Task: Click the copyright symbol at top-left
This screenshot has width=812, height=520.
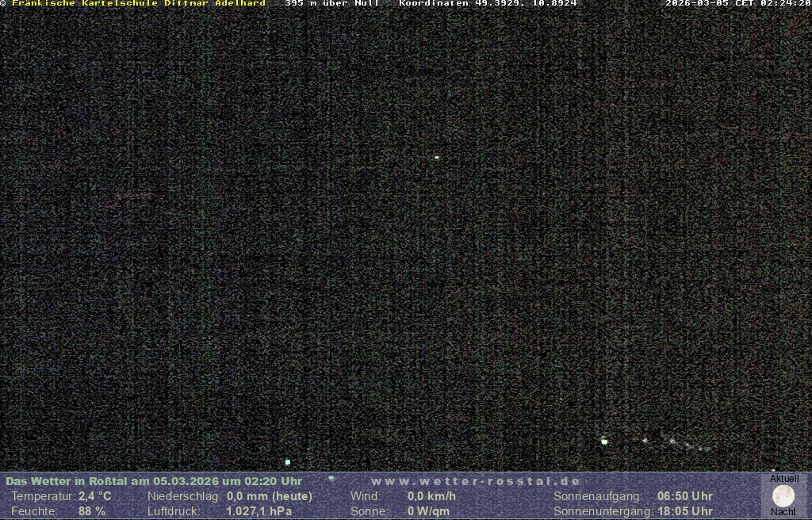Action: 3,3
